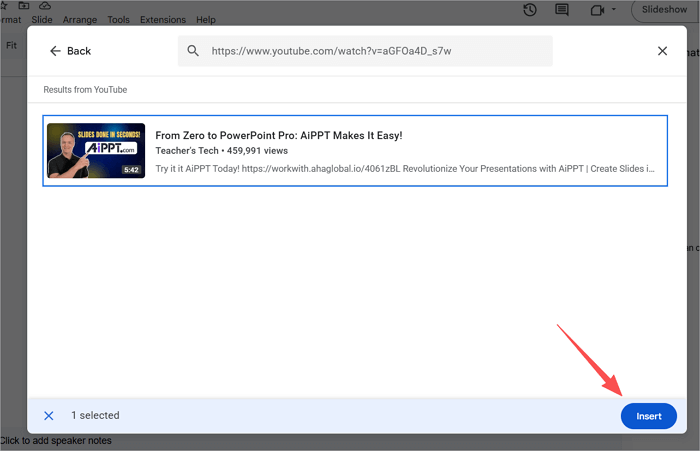This screenshot has height=451, width=700.
Task: Open the Slide menu
Action: tap(42, 20)
